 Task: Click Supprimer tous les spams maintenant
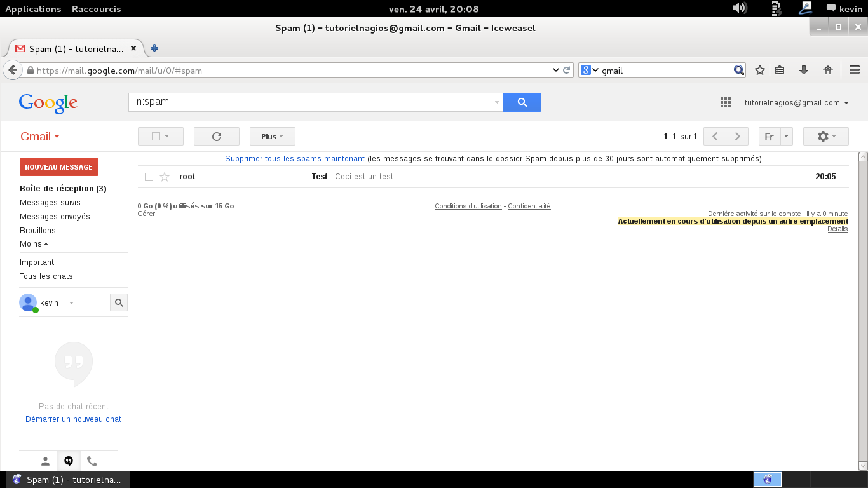[295, 159]
